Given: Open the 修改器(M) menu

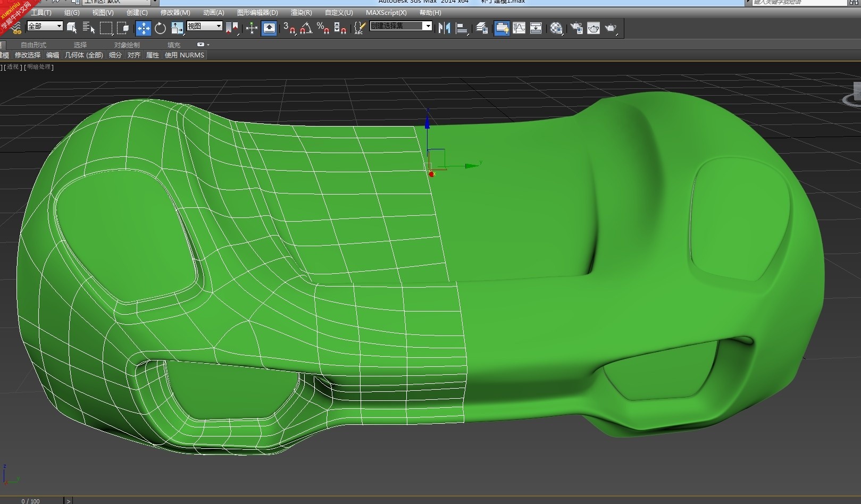Looking at the screenshot, I should [x=175, y=12].
